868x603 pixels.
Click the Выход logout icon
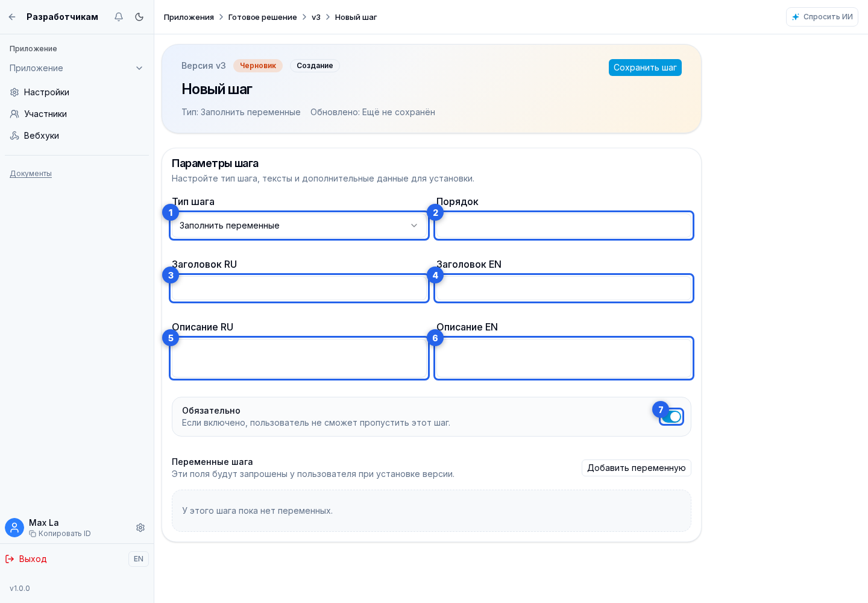click(x=10, y=559)
